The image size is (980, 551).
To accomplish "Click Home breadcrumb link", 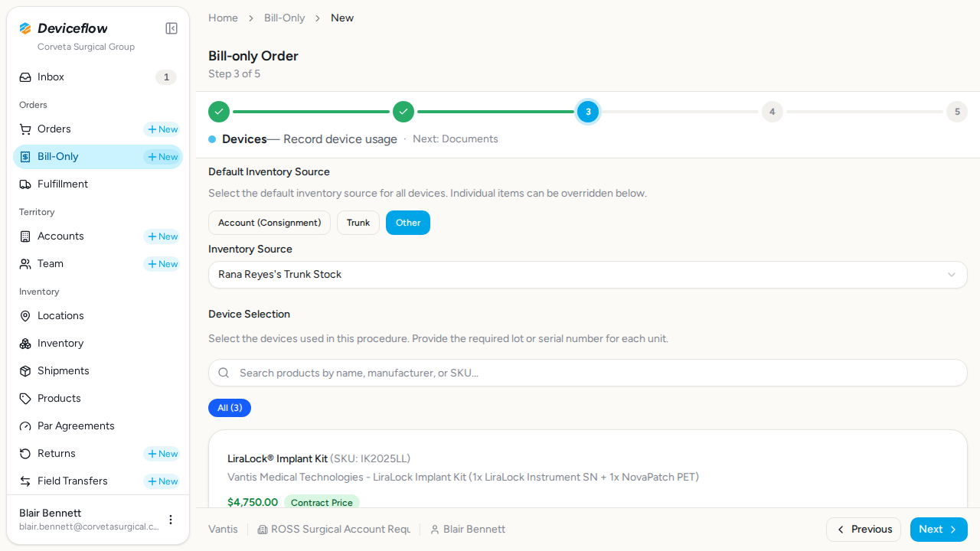I will 223,18.
